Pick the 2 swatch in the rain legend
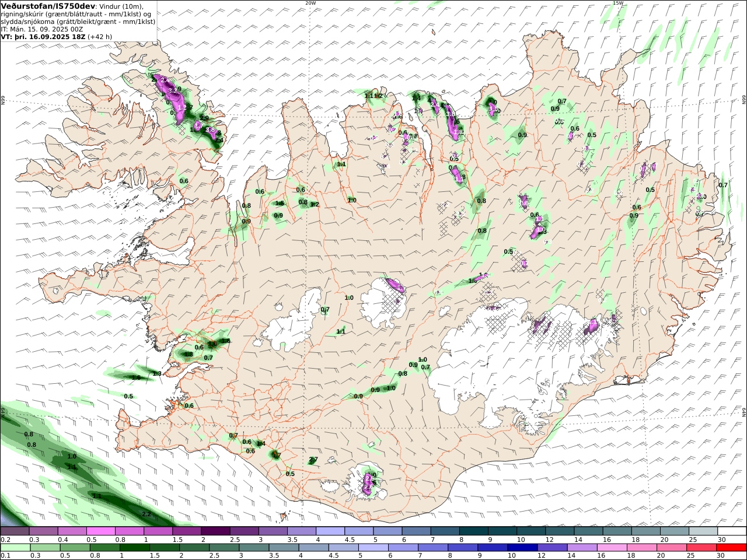The width and height of the screenshot is (747, 560). click(x=194, y=548)
